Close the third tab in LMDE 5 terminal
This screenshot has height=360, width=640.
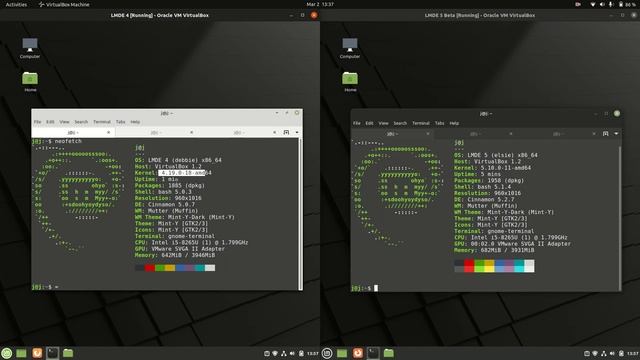(594, 133)
